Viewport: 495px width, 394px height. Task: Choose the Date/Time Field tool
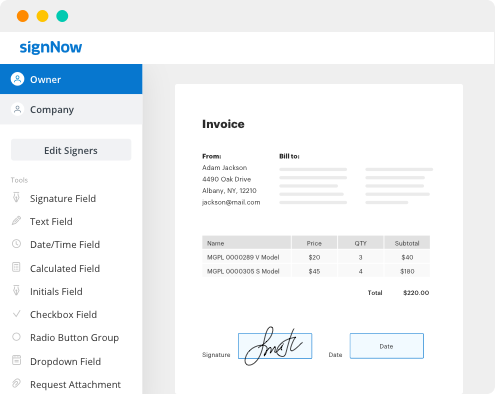pos(65,245)
